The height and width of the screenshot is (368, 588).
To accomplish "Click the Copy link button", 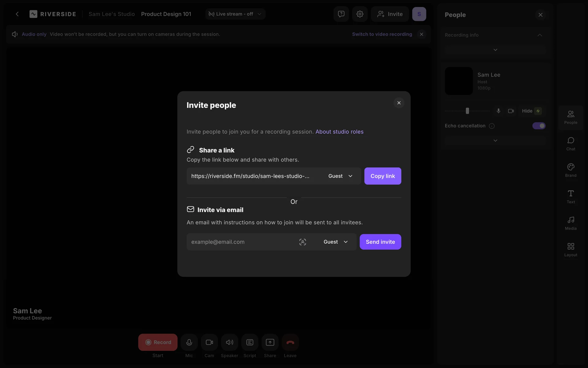I will (383, 176).
